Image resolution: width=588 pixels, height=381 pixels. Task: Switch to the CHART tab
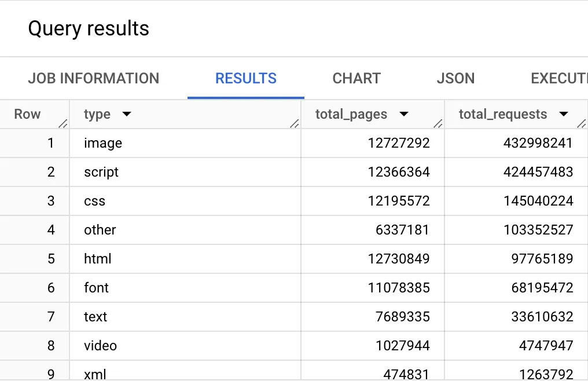pos(356,78)
